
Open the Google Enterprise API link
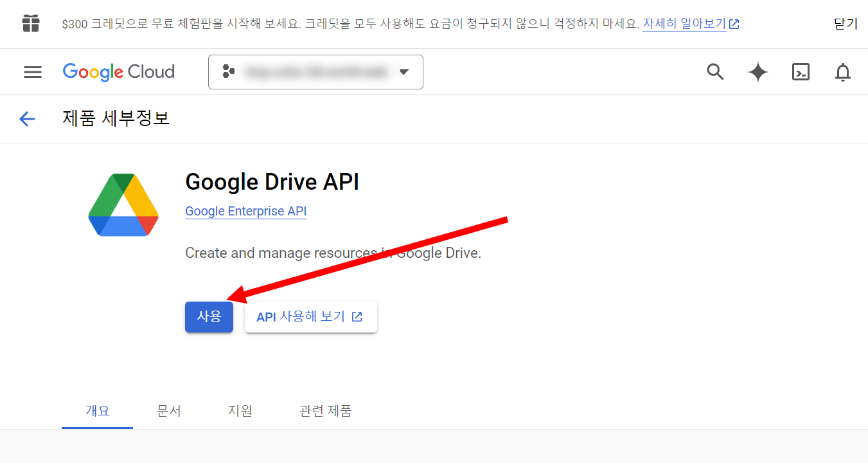[x=245, y=211]
